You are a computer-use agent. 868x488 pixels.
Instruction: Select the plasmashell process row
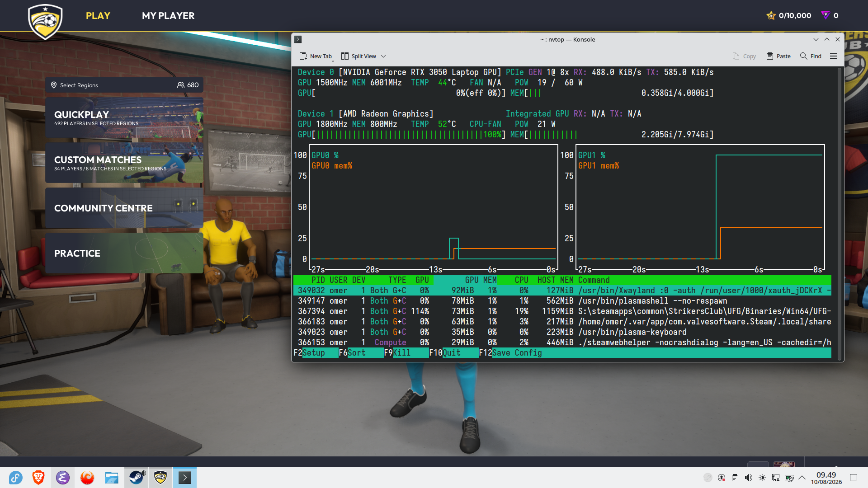[562, 301]
